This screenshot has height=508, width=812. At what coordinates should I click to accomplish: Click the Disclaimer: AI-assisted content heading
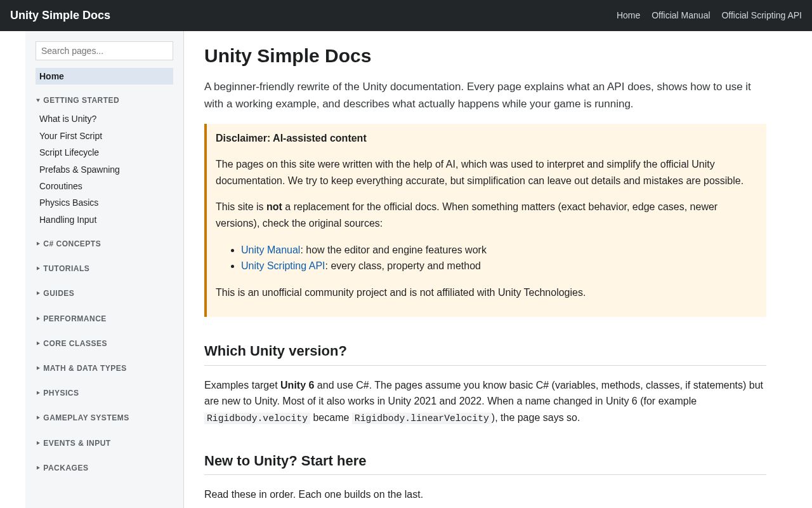pos(291,138)
